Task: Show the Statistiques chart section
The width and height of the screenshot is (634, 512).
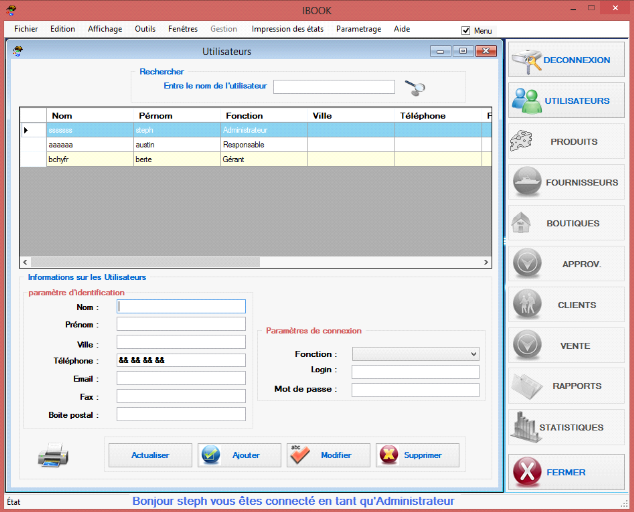Action: coord(567,427)
